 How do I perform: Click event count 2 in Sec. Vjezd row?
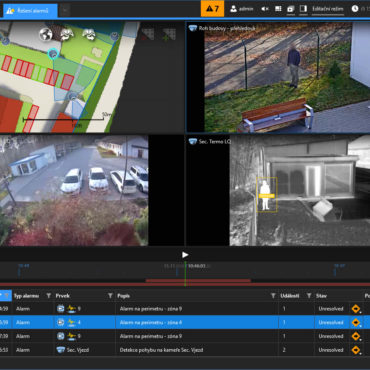point(284,350)
